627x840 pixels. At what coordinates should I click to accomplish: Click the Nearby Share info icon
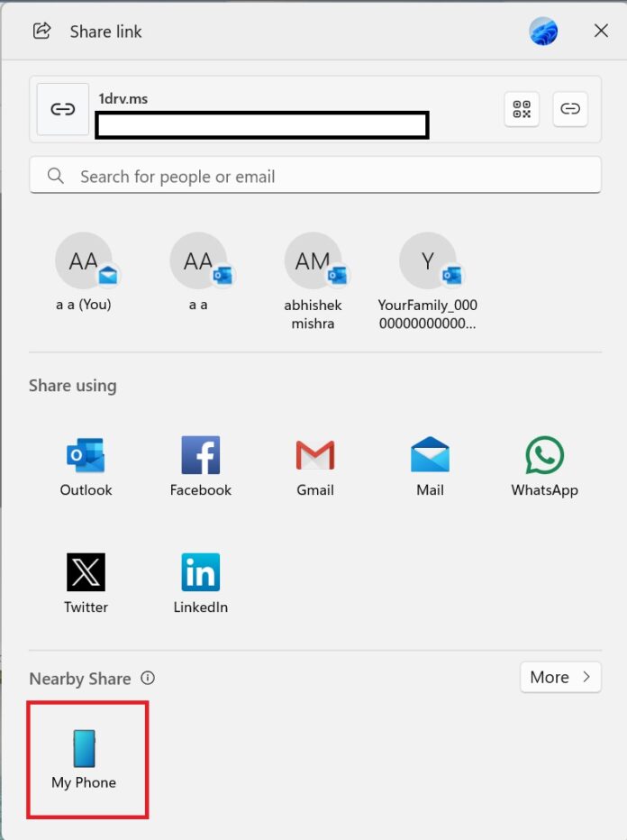click(148, 679)
